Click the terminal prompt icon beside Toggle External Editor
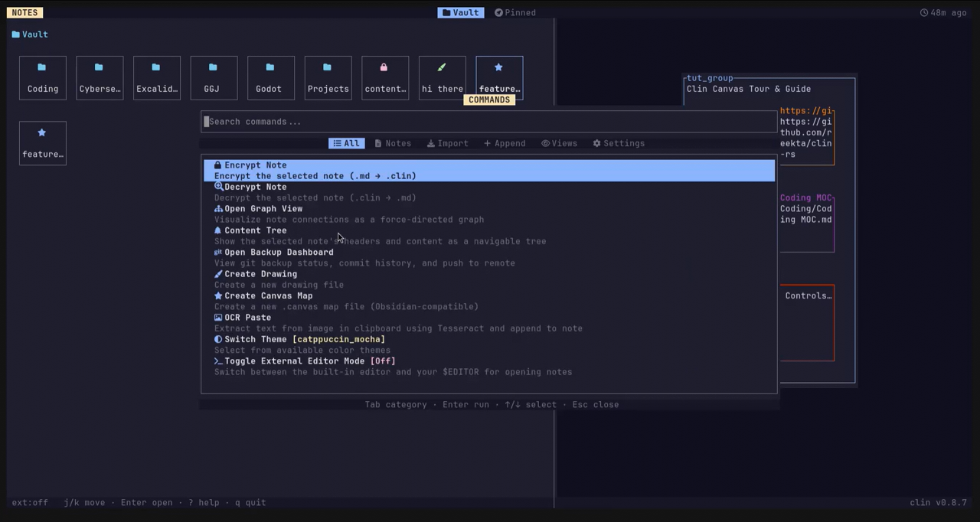The width and height of the screenshot is (980, 522). tap(218, 361)
